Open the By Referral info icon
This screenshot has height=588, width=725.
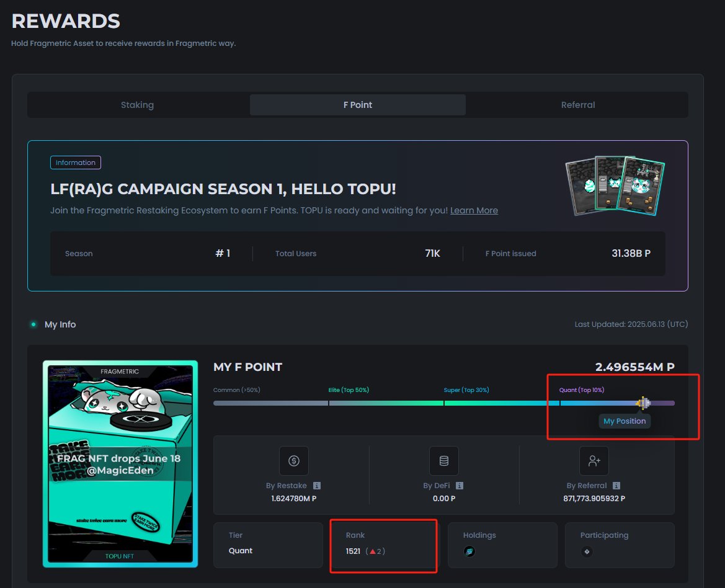[x=616, y=486]
